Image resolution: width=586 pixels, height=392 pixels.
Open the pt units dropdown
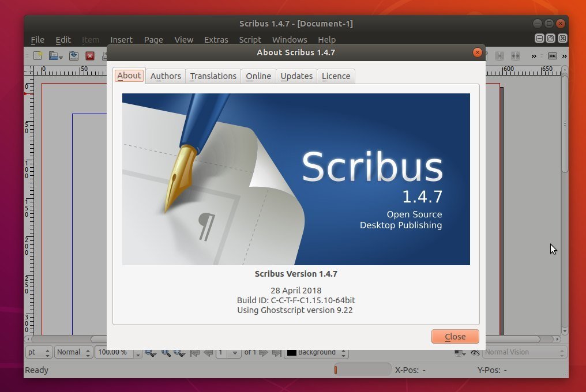pyautogui.click(x=39, y=352)
